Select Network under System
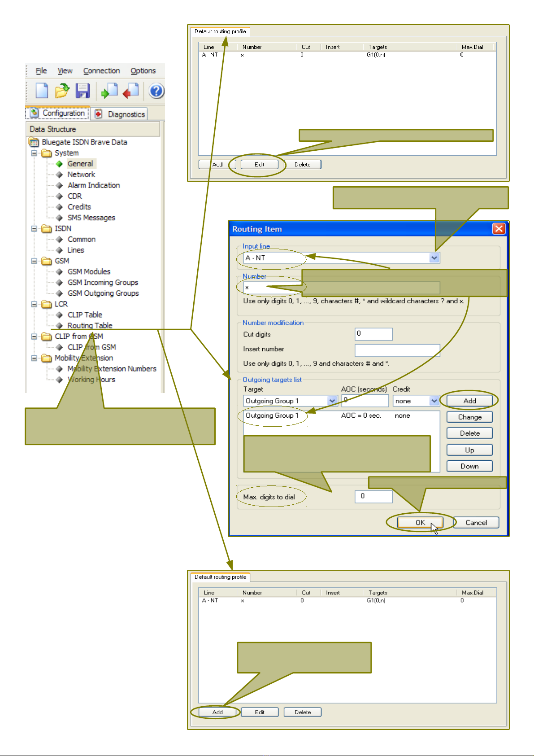Viewport: 534px width, 756px height. point(81,175)
